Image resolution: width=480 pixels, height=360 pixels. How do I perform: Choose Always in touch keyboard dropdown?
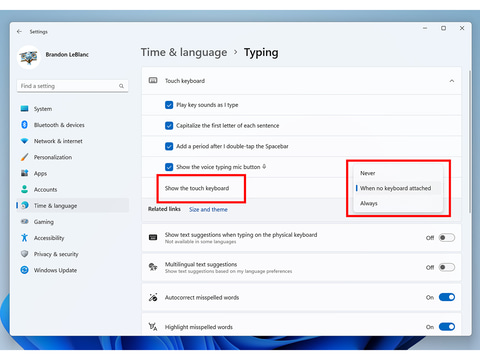398,203
